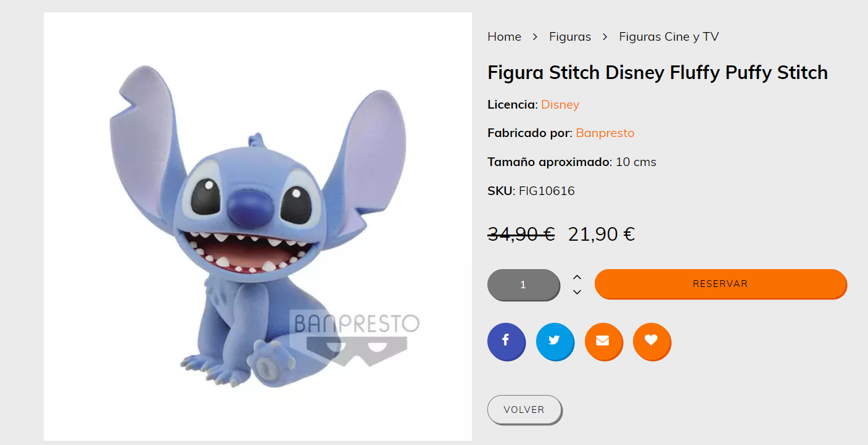Click the VOLVER button
868x445 pixels.
pyautogui.click(x=524, y=410)
